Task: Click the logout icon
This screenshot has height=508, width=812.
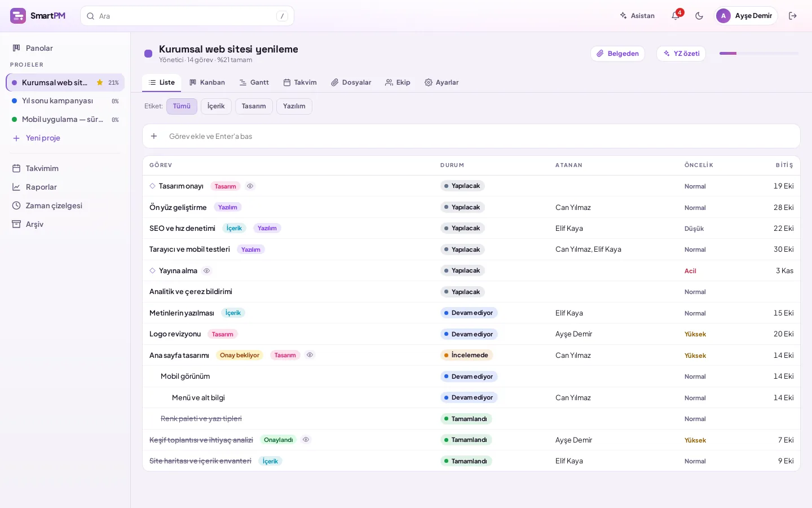Action: coord(793,16)
